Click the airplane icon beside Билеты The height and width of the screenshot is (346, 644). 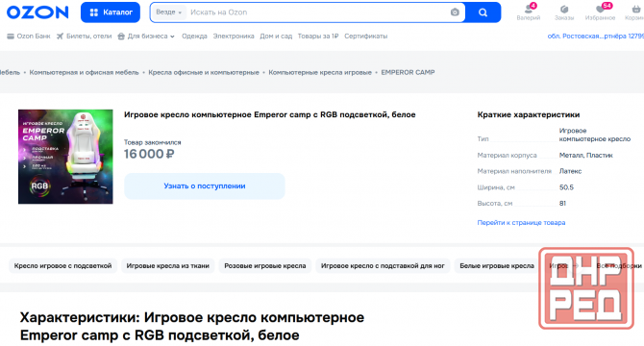(60, 37)
